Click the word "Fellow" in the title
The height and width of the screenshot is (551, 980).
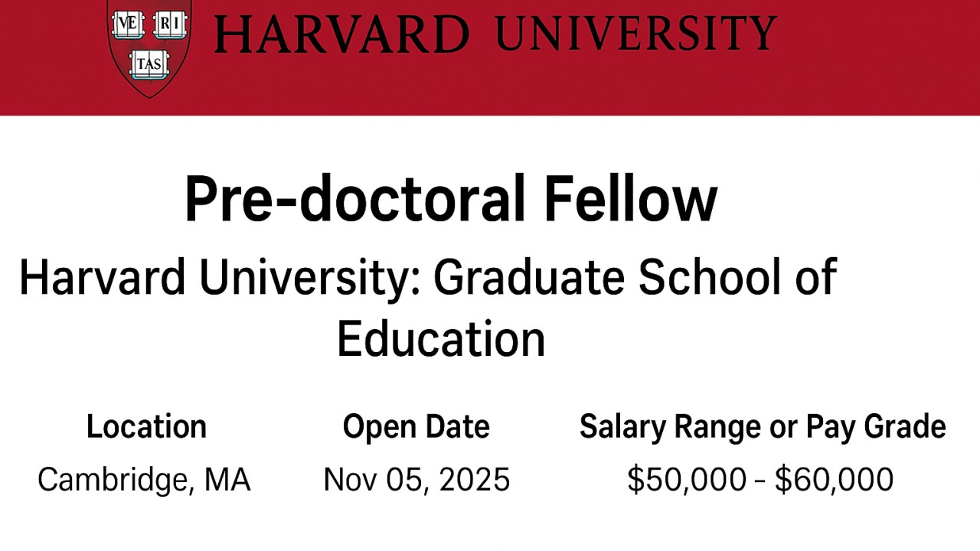click(x=630, y=199)
